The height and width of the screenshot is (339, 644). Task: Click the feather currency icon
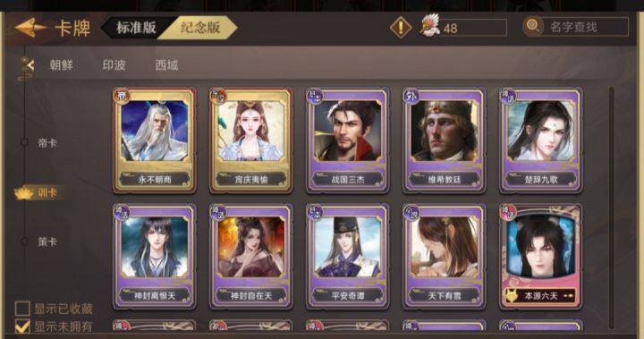(x=429, y=25)
